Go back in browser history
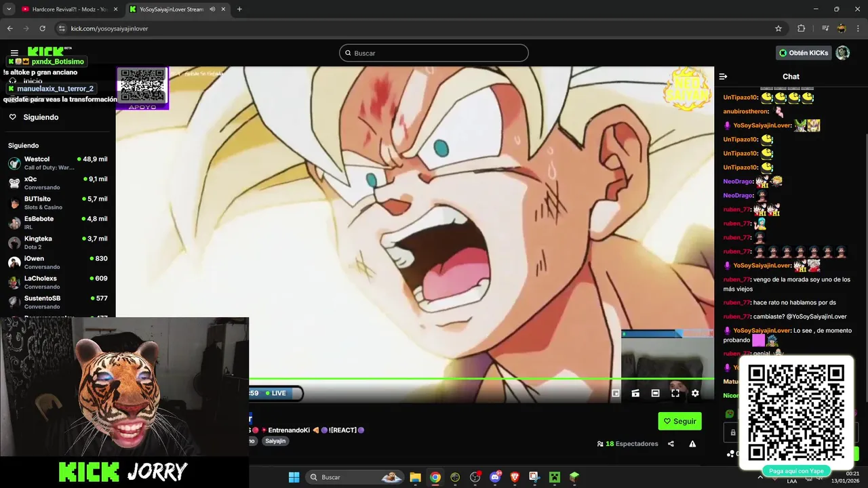868x488 pixels. point(9,28)
